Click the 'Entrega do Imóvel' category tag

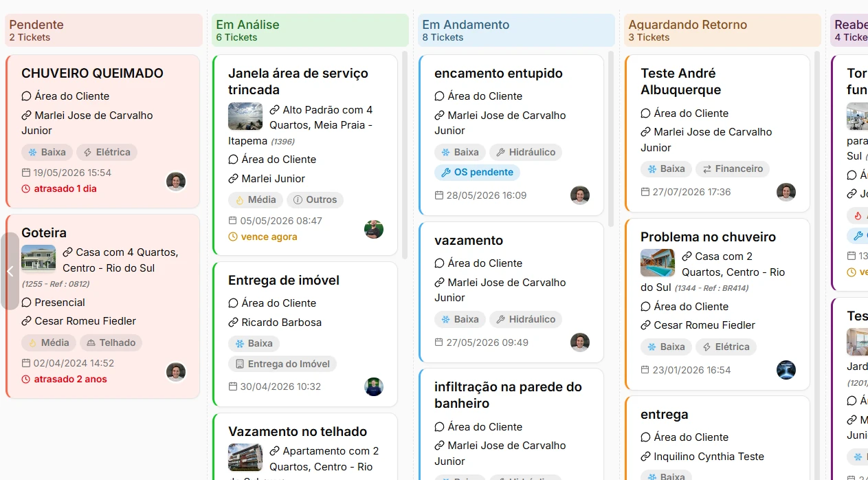pyautogui.click(x=282, y=364)
